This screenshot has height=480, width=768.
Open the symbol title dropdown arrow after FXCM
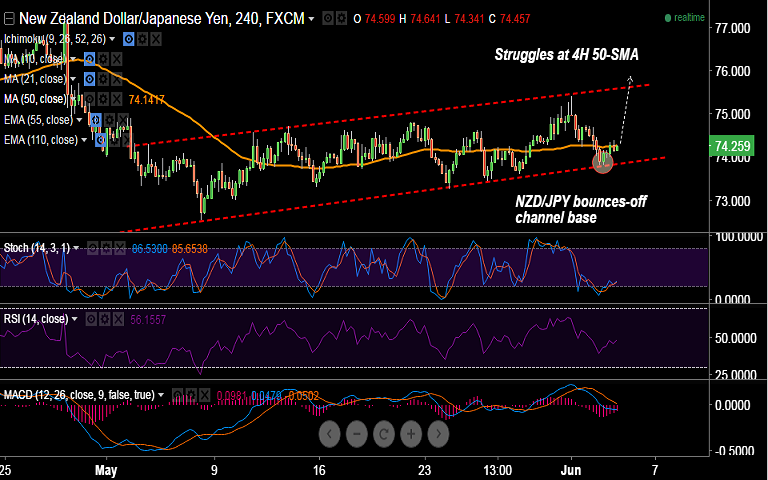311,19
